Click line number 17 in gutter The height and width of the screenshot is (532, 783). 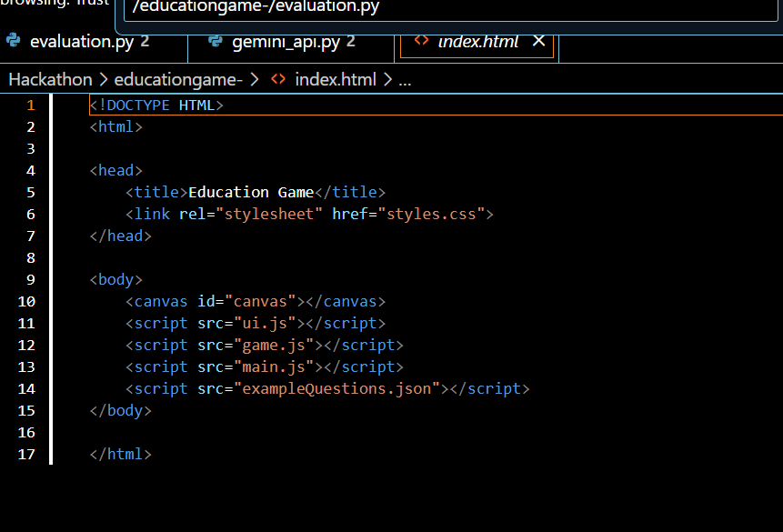point(26,455)
